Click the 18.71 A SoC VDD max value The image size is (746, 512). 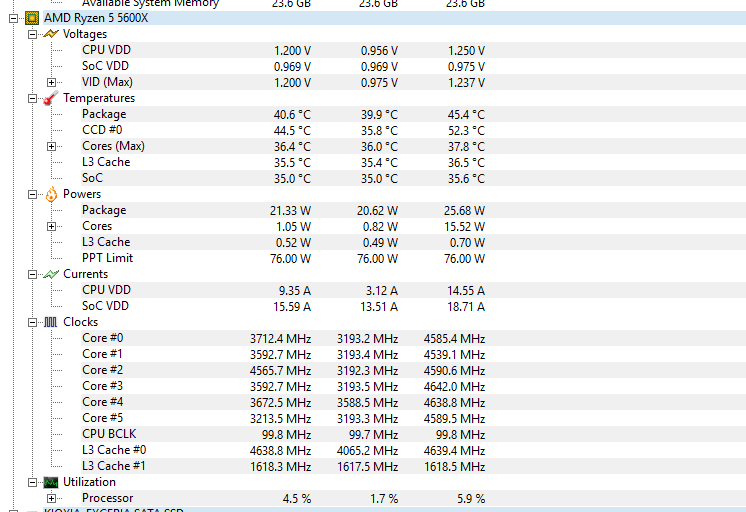466,307
